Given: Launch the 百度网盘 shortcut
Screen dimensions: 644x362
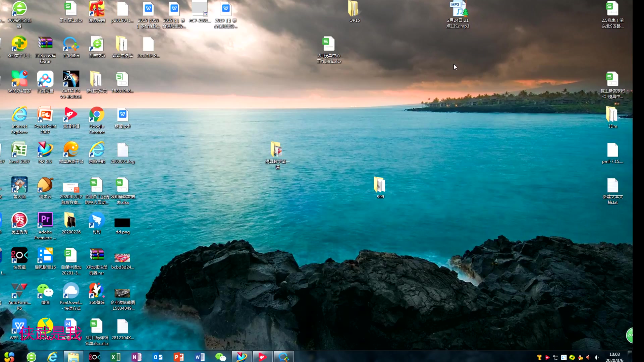Looking at the screenshot, I should pos(45,82).
